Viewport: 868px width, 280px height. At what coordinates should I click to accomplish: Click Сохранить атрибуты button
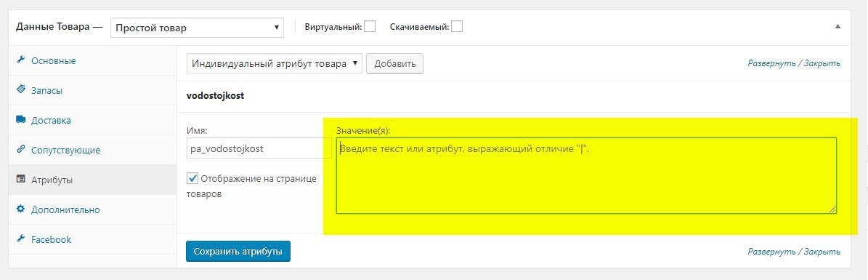point(238,251)
